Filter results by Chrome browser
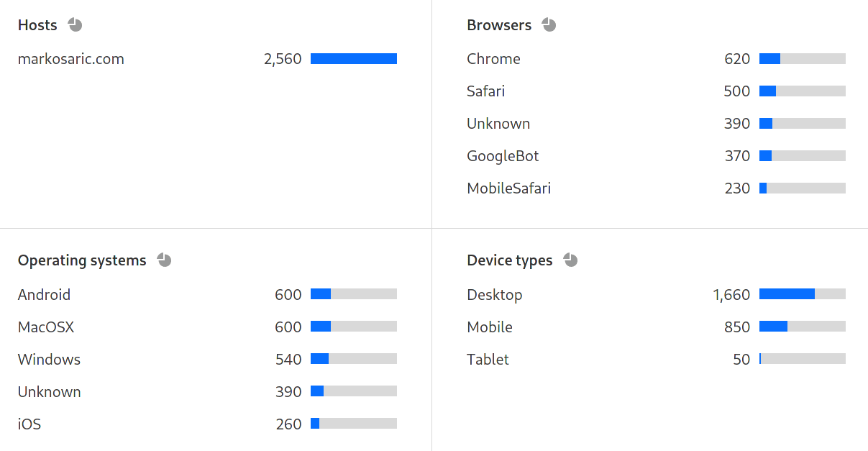This screenshot has height=451, width=868. click(x=493, y=58)
